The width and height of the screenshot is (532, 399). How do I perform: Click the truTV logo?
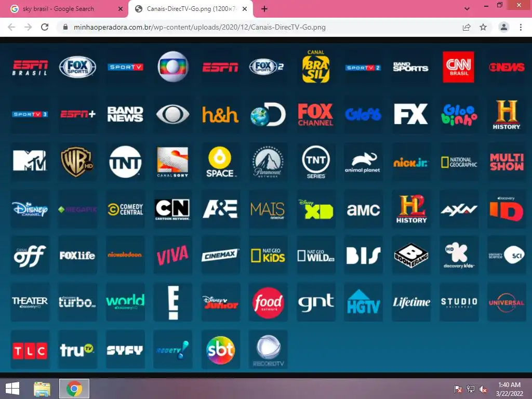point(77,350)
